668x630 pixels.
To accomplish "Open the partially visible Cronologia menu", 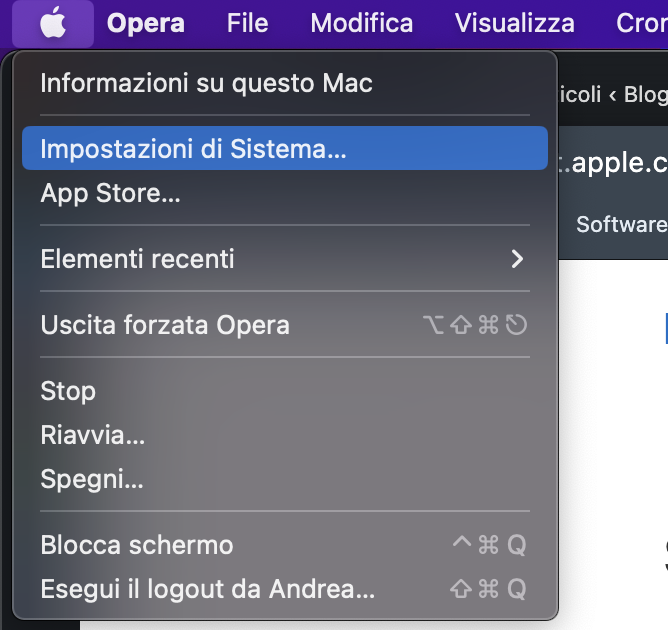I will tap(642, 23).
